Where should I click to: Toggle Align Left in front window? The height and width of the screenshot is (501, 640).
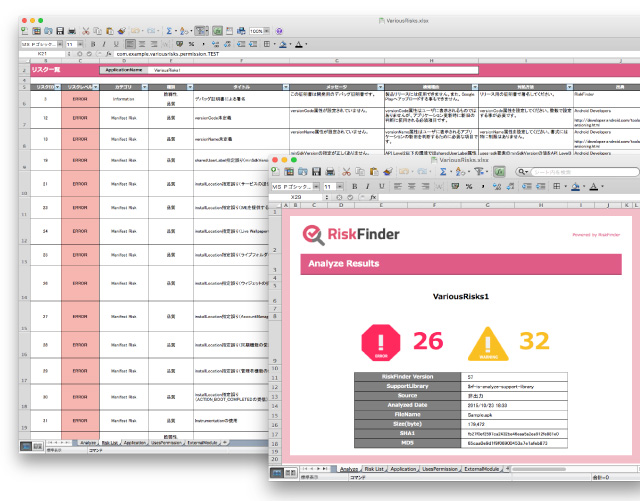click(398, 186)
